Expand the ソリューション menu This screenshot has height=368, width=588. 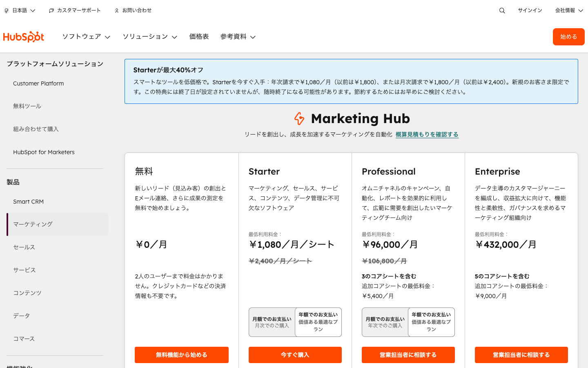coord(149,37)
